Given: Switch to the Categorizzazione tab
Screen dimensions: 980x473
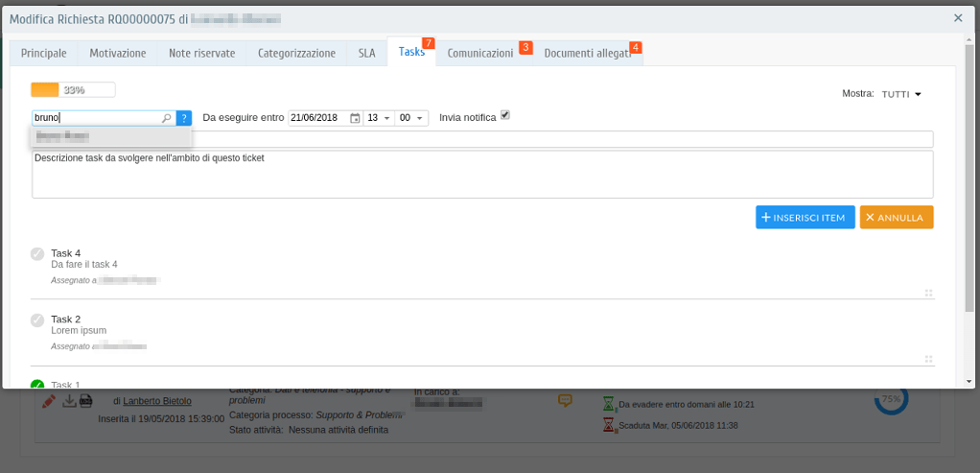Looking at the screenshot, I should click(296, 54).
